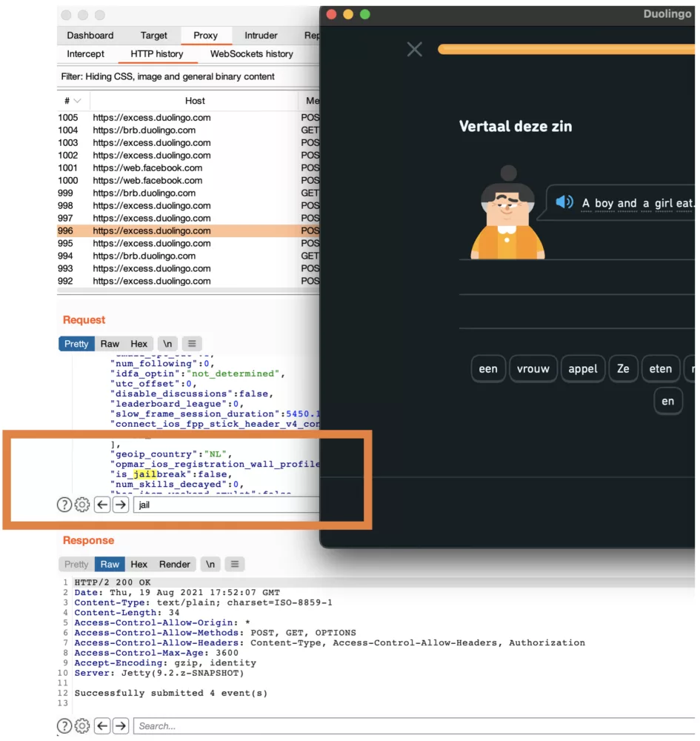Image resolution: width=700 pixels, height=741 pixels.
Task: Select history row 1002 excess.duolingo.com
Action: point(188,156)
